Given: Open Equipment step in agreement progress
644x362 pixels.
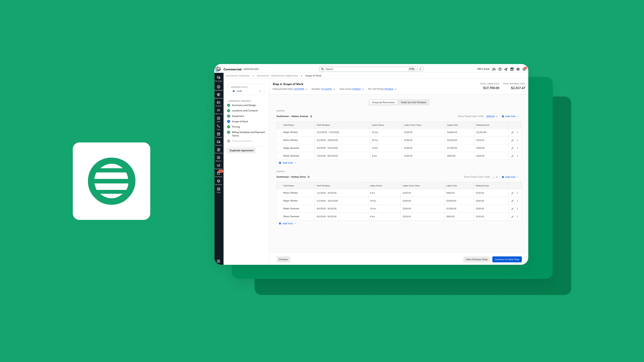Looking at the screenshot, I should 238,116.
